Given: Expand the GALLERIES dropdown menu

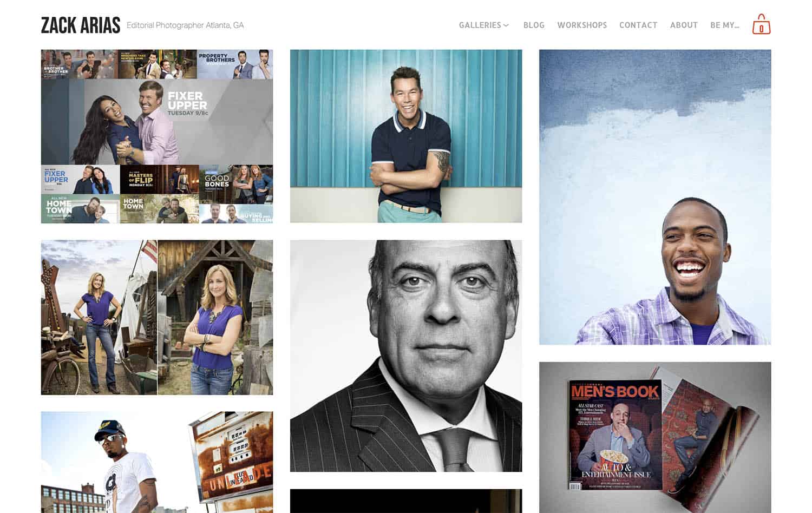Looking at the screenshot, I should (x=482, y=25).
